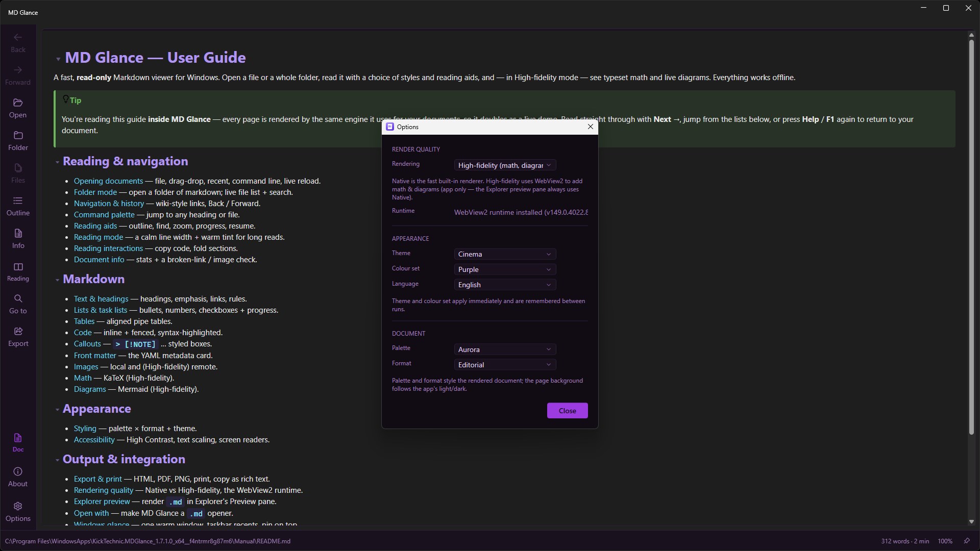The height and width of the screenshot is (551, 980).
Task: Switch to the Doc view in sidebar
Action: [x=18, y=443]
